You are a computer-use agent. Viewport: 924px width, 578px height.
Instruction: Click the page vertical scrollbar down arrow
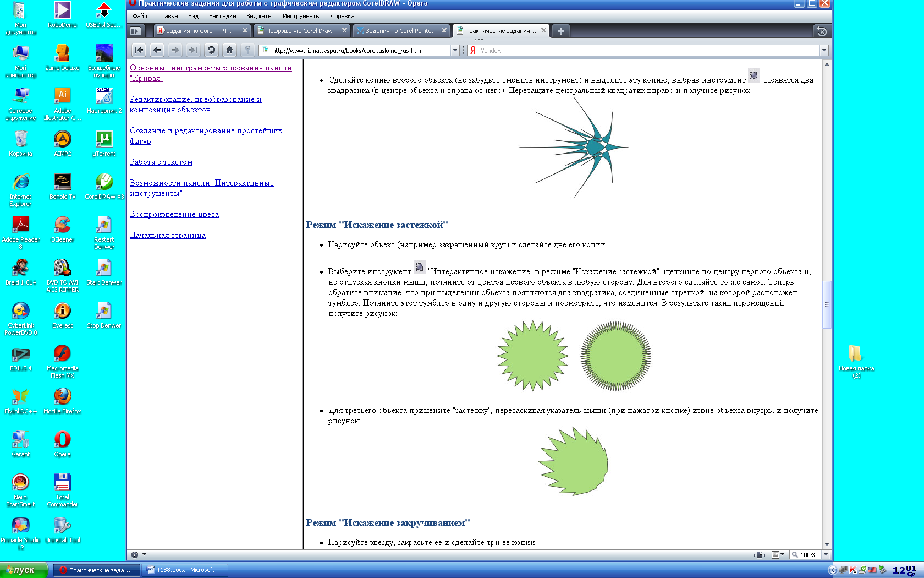(827, 544)
